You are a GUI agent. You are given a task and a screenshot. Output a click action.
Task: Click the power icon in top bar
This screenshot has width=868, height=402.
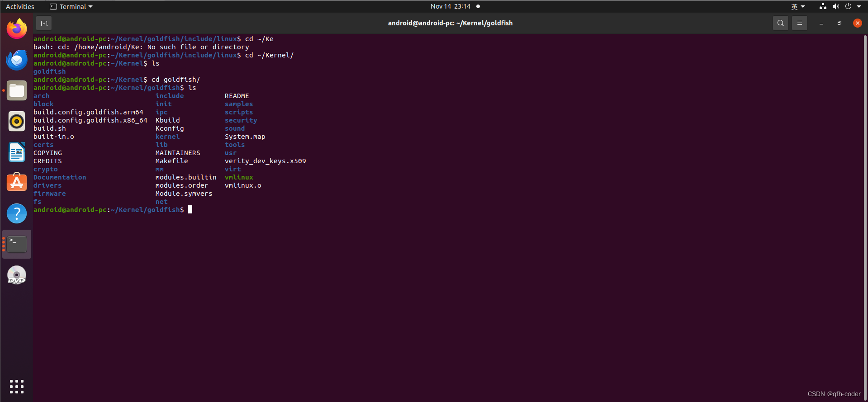[x=848, y=6]
